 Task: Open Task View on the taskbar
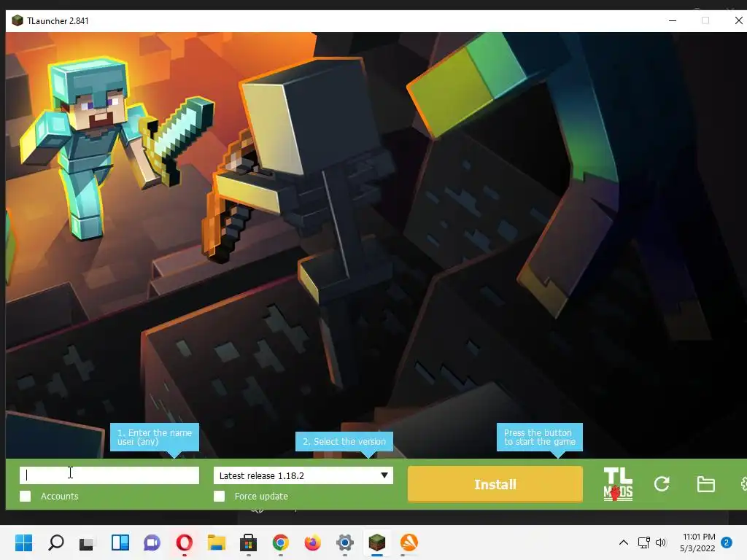86,542
